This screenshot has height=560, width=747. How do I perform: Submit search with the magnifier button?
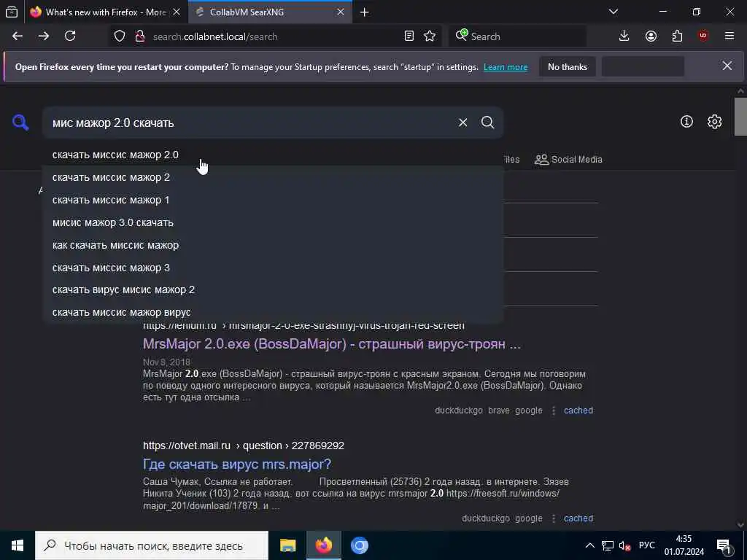point(487,122)
